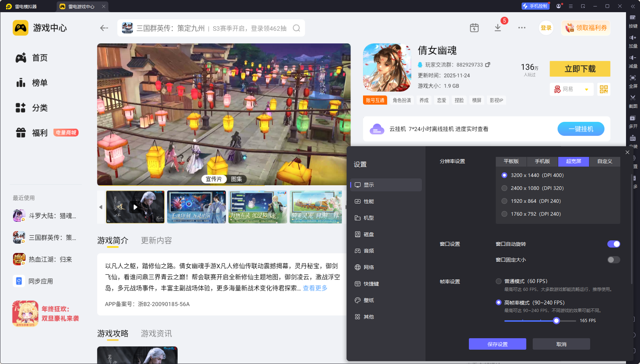The width and height of the screenshot is (640, 364).
Task: Open the 福利 gift section
Action: coord(32,133)
